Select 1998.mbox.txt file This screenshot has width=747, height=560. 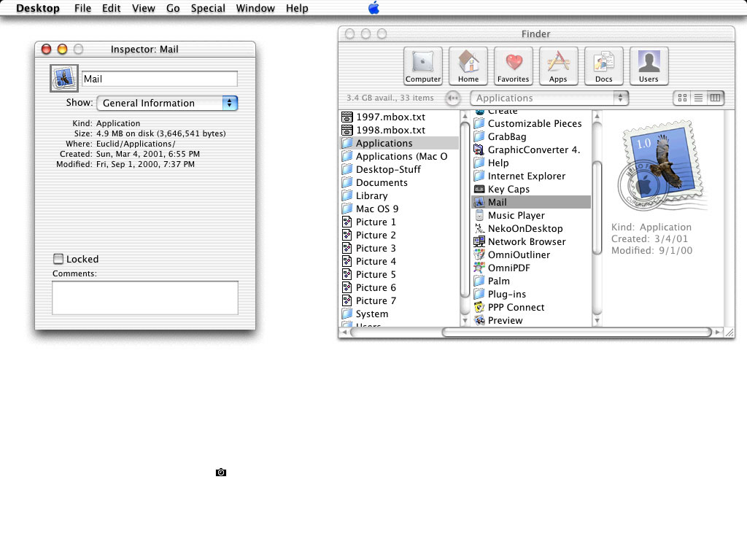(x=399, y=130)
